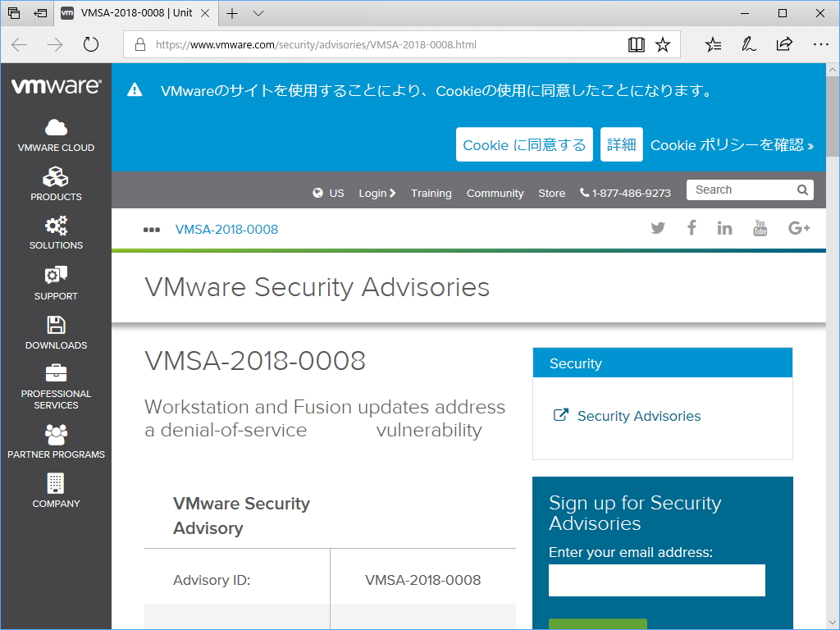Open the breadcrumb overflow menu
This screenshot has width=840, height=630.
152,230
